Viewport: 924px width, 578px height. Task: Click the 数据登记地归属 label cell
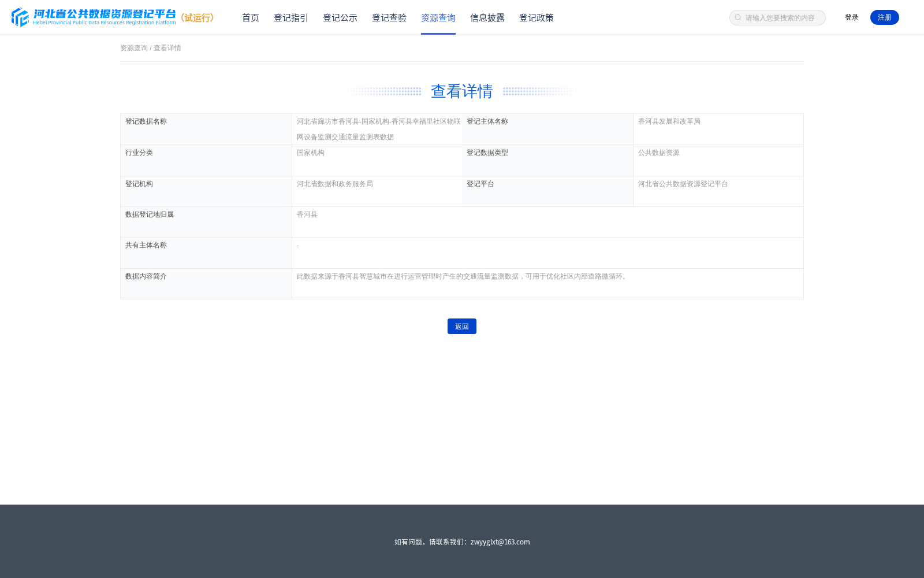coord(206,222)
